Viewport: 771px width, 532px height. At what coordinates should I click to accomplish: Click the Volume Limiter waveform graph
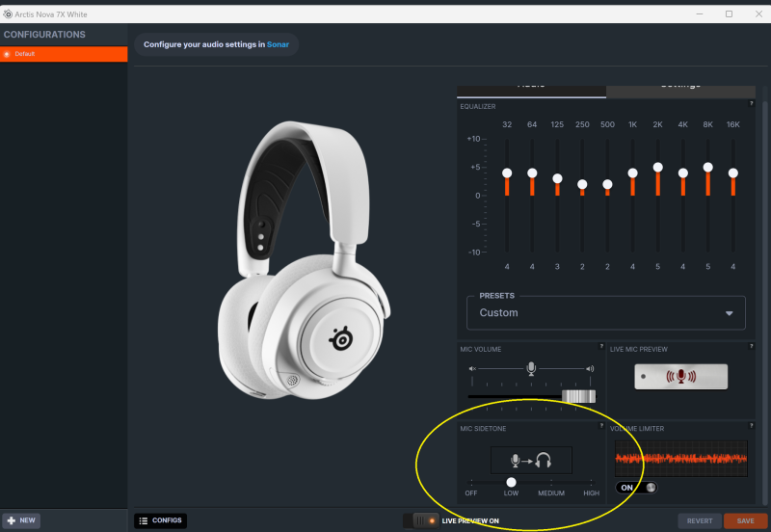[681, 459]
